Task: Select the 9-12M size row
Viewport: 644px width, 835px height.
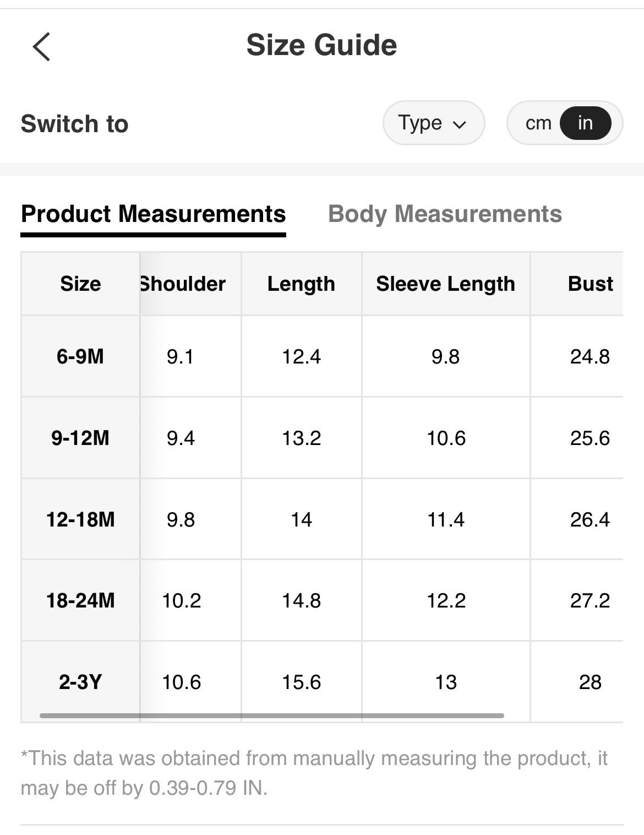Action: tap(80, 438)
